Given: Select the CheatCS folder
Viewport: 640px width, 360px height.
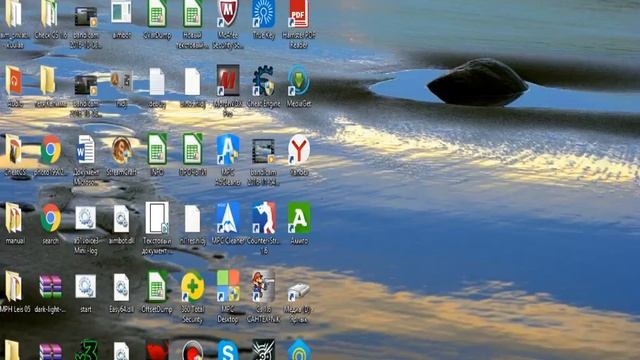Looking at the screenshot, I should tap(14, 149).
